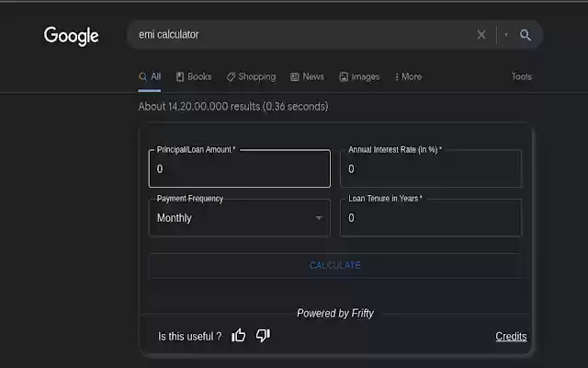The width and height of the screenshot is (588, 368).
Task: Open search Tools
Action: point(522,76)
